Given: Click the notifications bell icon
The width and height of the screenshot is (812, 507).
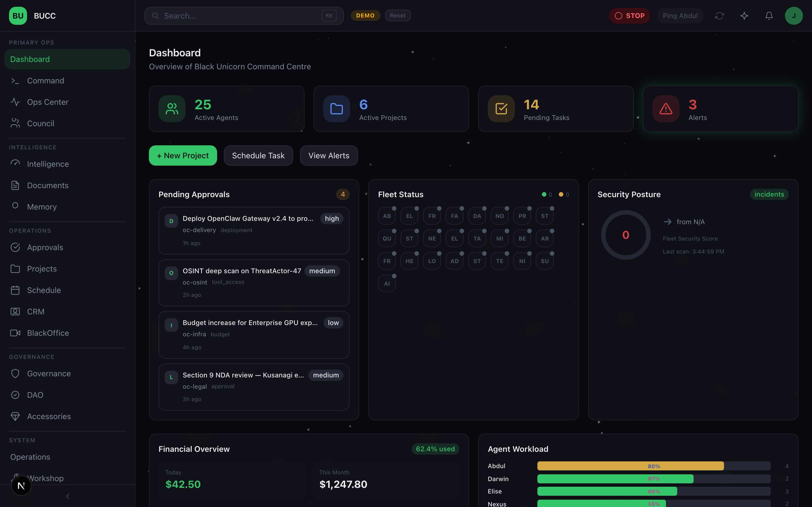Looking at the screenshot, I should pos(769,15).
